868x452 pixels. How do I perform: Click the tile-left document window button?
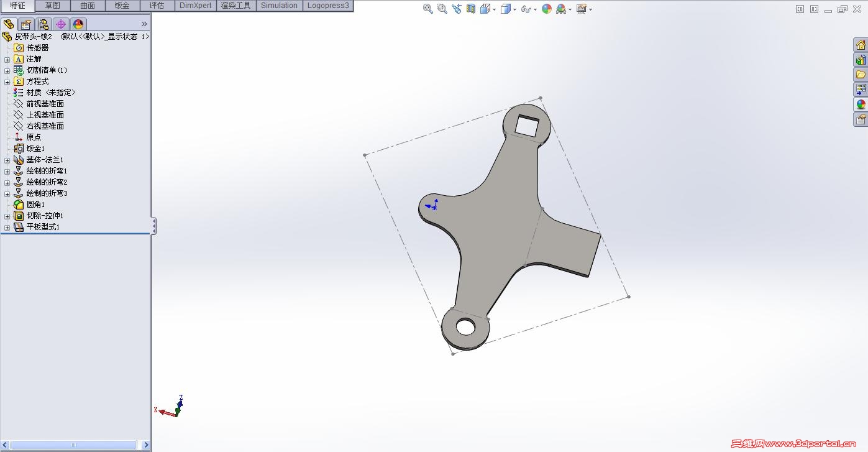click(x=800, y=9)
